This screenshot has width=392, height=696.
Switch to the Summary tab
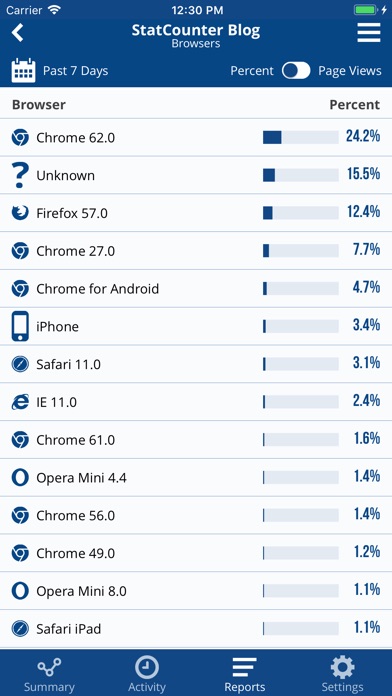[49, 675]
